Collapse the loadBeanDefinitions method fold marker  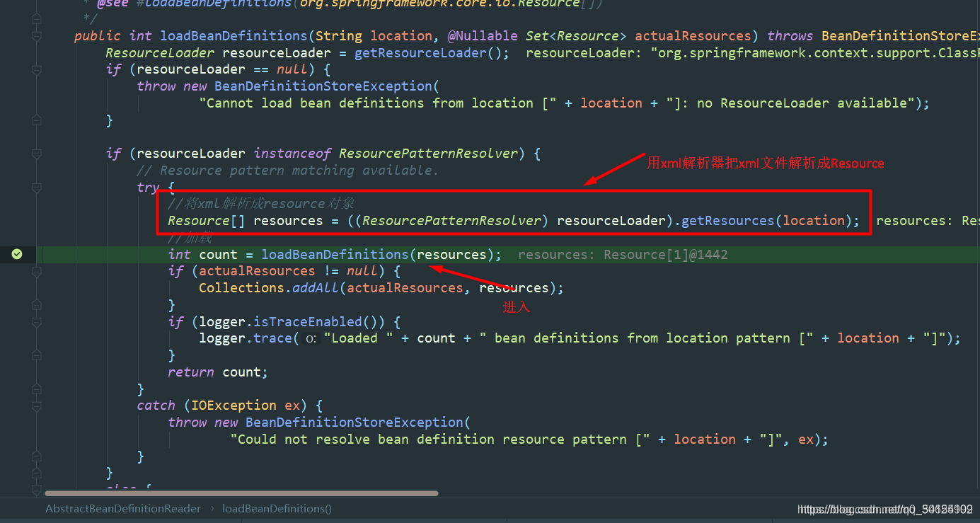click(36, 36)
